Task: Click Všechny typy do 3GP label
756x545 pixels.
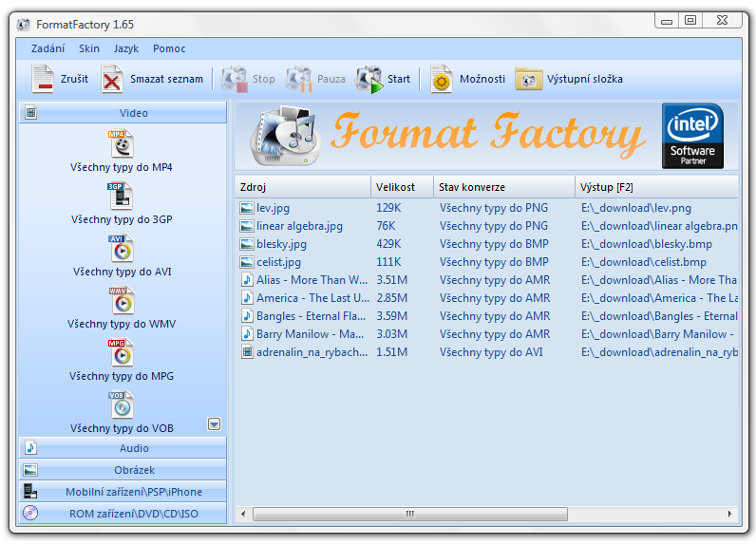Action: point(122,219)
